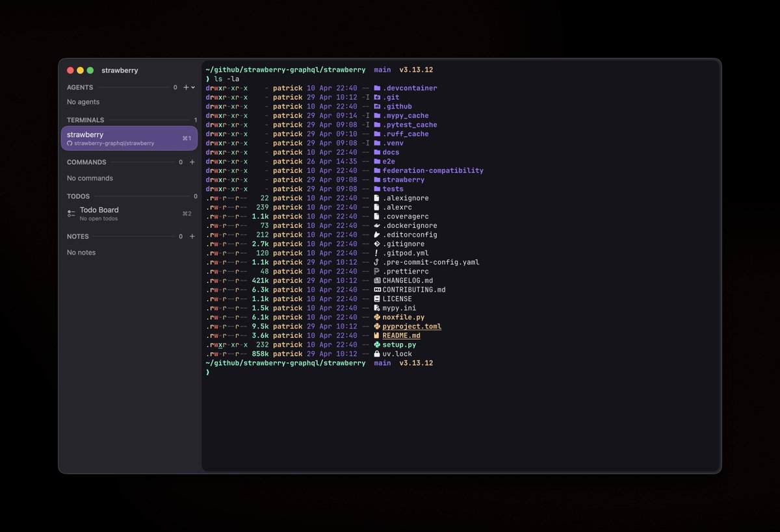The image size is (780, 532).
Task: Click the COMMANDS section header
Action: 86,162
